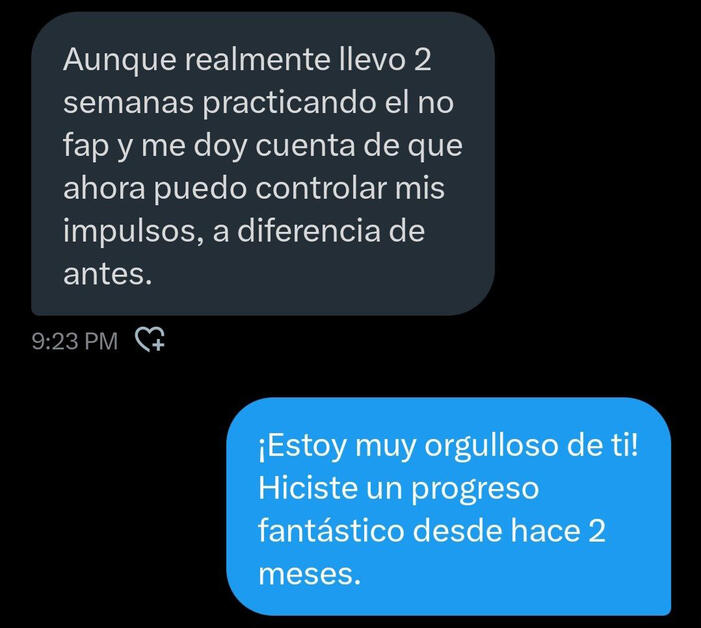Click the word "practicando" in received message
The width and height of the screenshot is (701, 628).
(289, 105)
